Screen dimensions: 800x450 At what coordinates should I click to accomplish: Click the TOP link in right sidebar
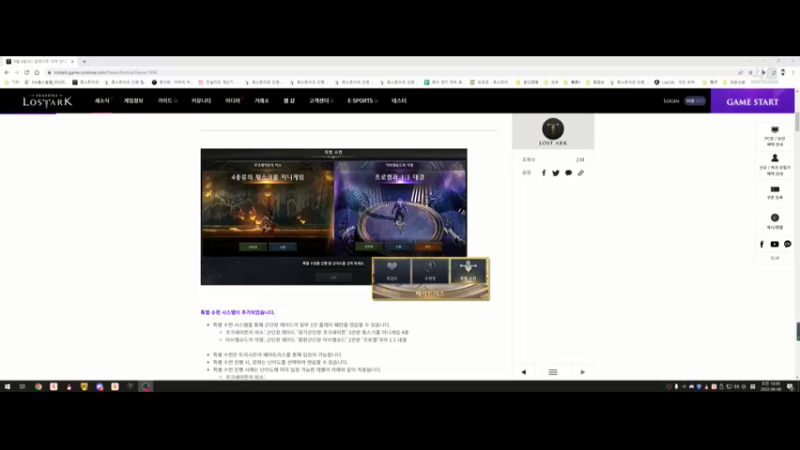pos(774,259)
